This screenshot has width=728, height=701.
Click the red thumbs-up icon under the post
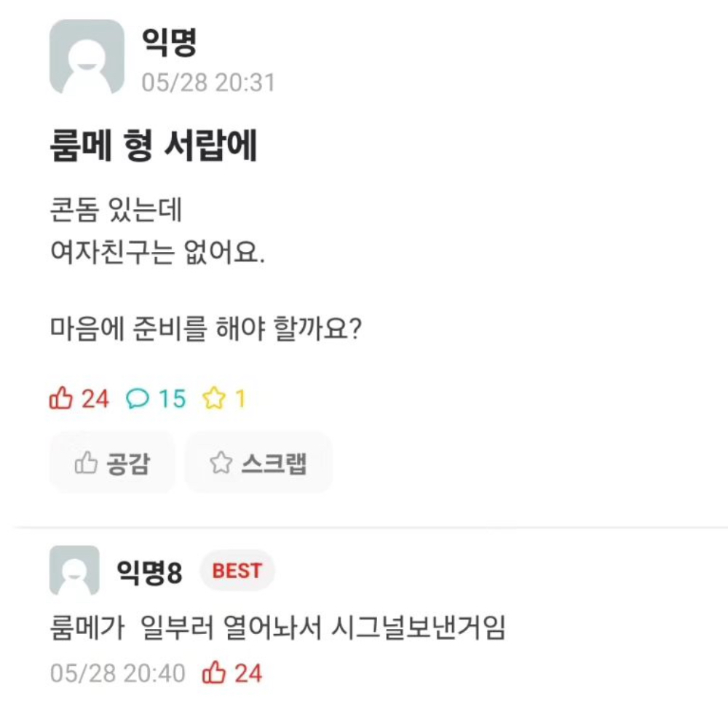pyautogui.click(x=61, y=398)
